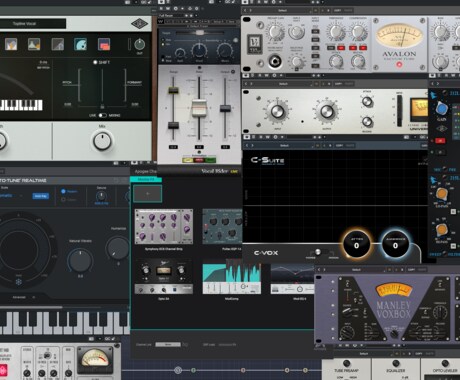Viewport: 460px width, 380px height.
Task: Select the second effect icon in Topline Vocal
Action: [x=34, y=44]
